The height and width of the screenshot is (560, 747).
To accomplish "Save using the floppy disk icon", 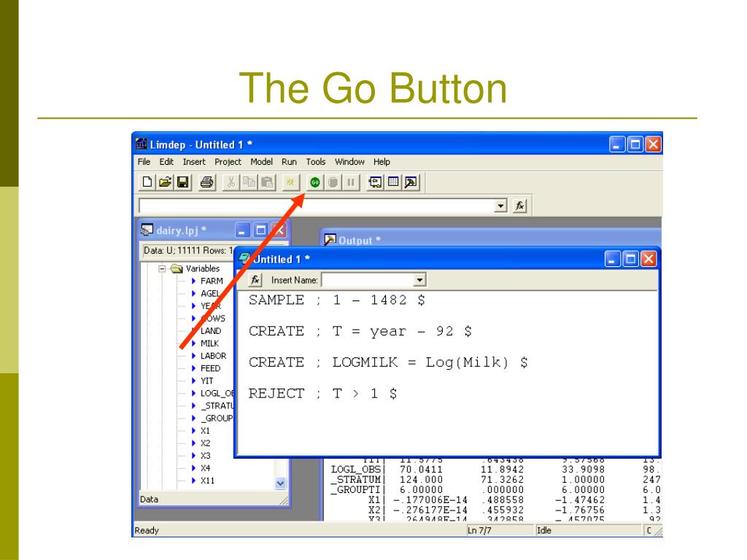I will click(183, 182).
